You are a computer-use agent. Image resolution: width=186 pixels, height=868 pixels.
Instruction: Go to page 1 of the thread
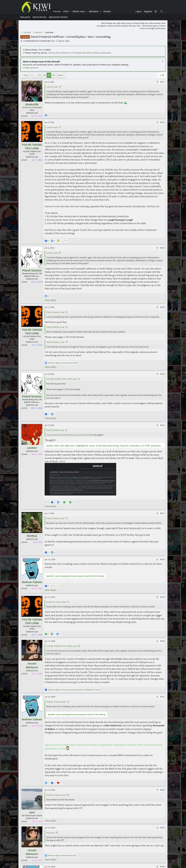coord(31,75)
